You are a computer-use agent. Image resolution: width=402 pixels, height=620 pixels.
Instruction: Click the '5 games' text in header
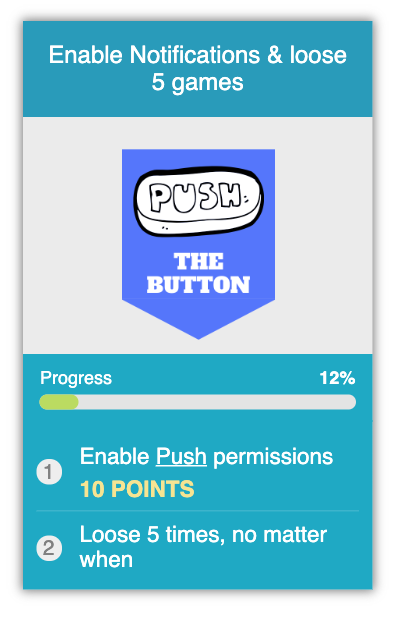point(198,83)
